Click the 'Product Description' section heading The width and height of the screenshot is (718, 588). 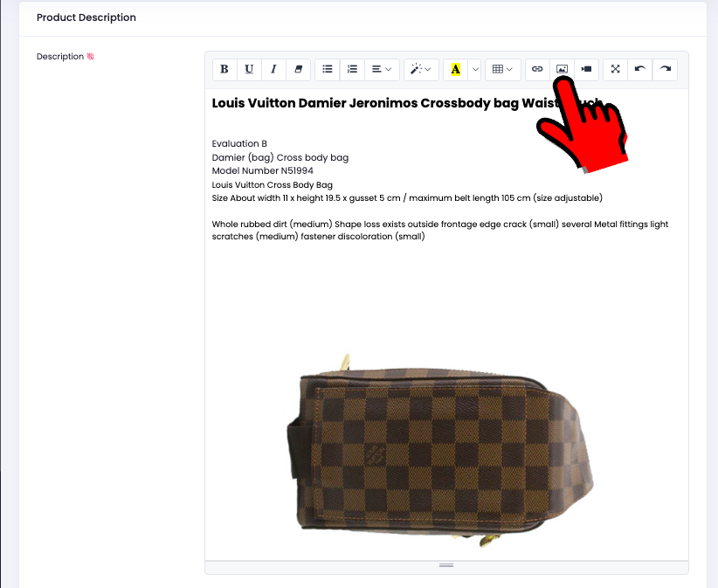(86, 17)
